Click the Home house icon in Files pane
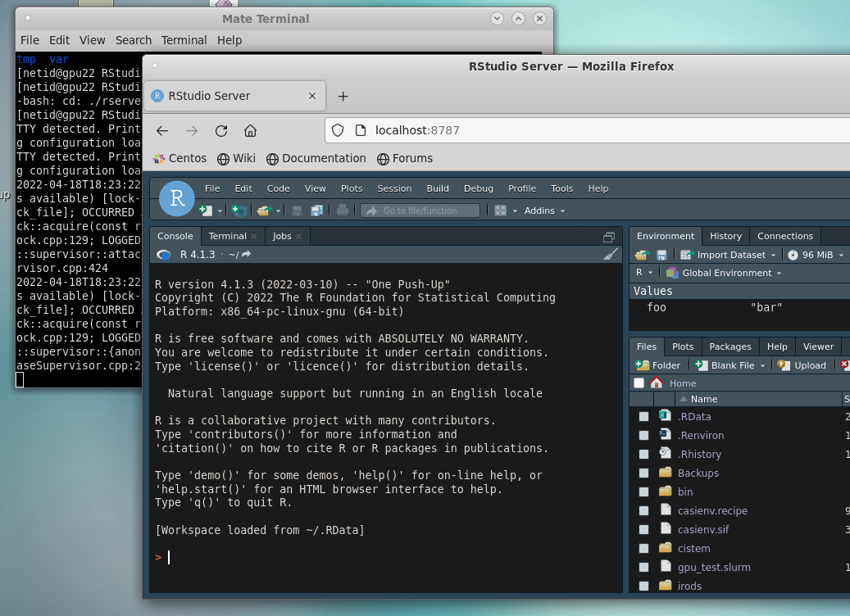850x616 pixels. click(x=657, y=383)
